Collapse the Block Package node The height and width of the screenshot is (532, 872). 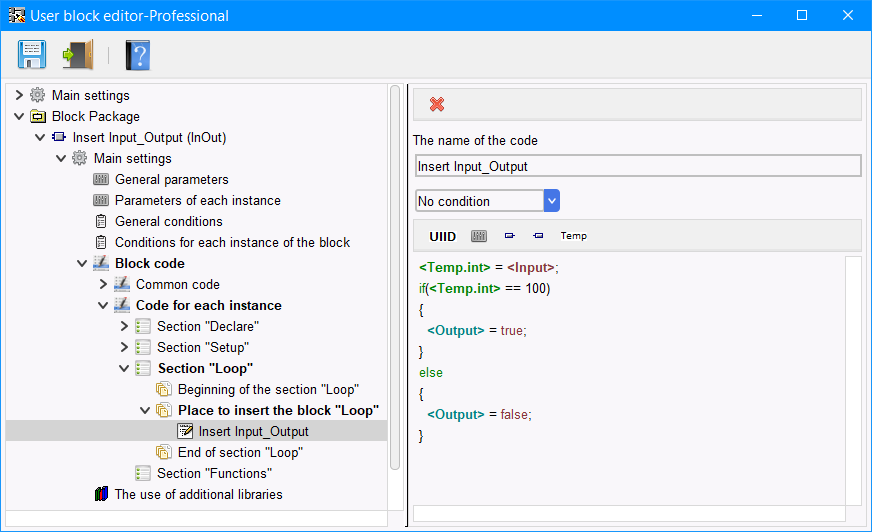(x=19, y=116)
